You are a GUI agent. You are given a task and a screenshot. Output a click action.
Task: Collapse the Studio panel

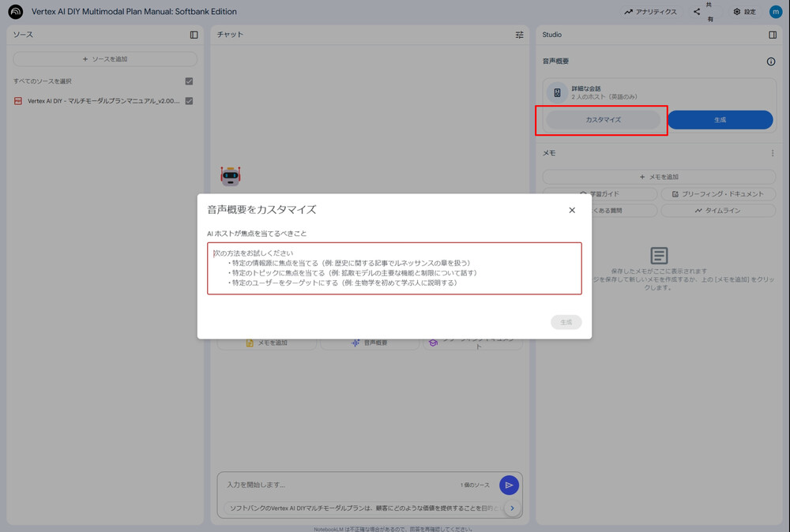[x=772, y=34]
